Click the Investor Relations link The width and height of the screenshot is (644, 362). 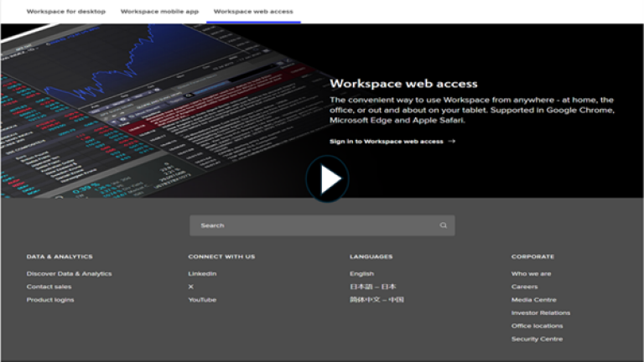pyautogui.click(x=541, y=313)
